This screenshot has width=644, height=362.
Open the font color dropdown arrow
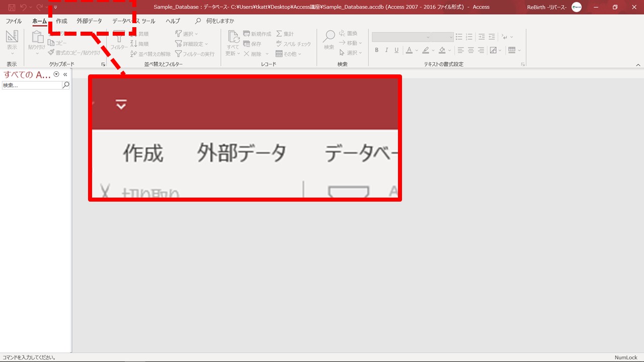click(417, 50)
